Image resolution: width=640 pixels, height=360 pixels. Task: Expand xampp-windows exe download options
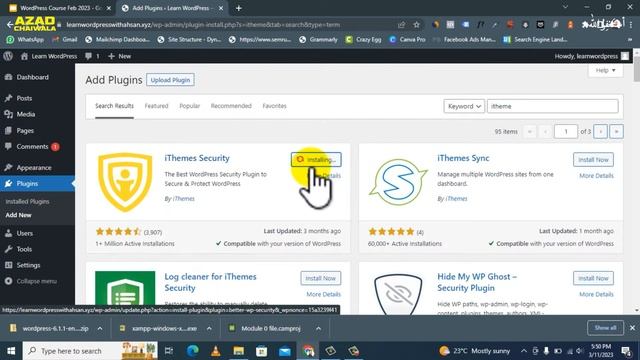pyautogui.click(x=209, y=328)
